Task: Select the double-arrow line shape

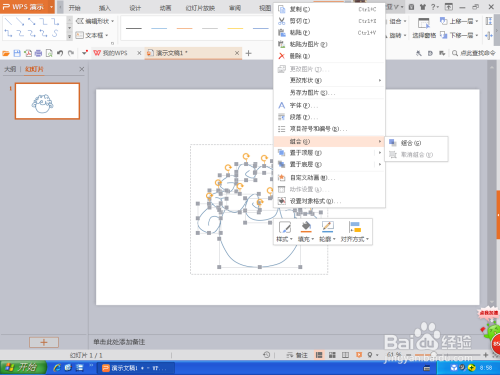Action: pyautogui.click(x=32, y=22)
